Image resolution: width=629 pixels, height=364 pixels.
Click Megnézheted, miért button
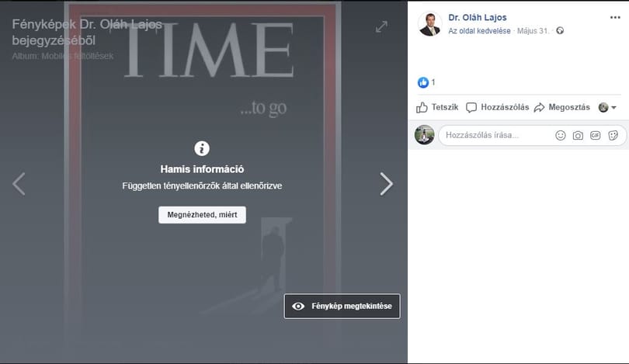click(x=202, y=215)
